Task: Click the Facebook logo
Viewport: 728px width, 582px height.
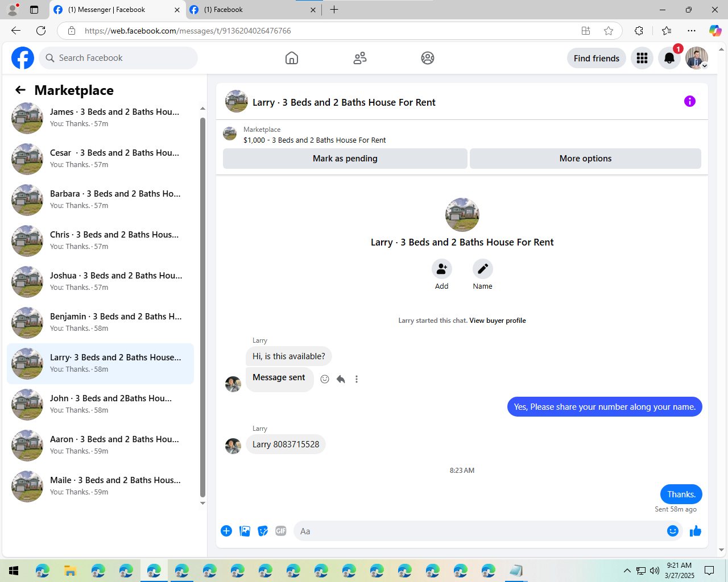Action: pos(23,58)
